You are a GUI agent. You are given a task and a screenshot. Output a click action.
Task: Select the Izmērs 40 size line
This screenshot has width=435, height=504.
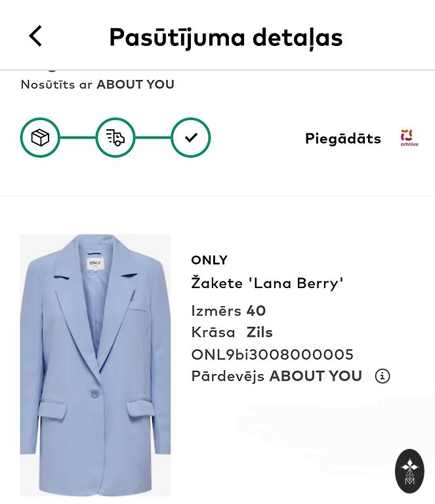click(228, 310)
